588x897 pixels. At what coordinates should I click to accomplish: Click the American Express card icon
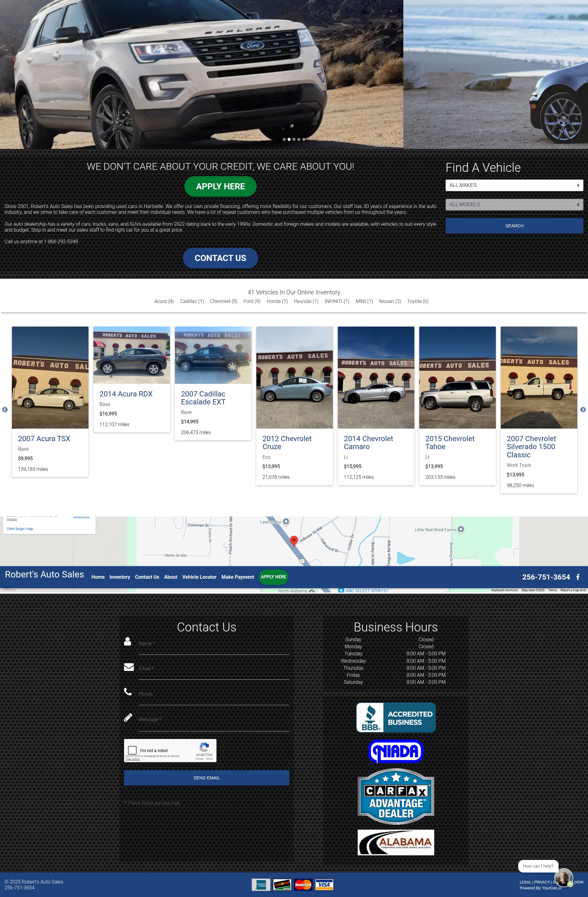pos(261,884)
